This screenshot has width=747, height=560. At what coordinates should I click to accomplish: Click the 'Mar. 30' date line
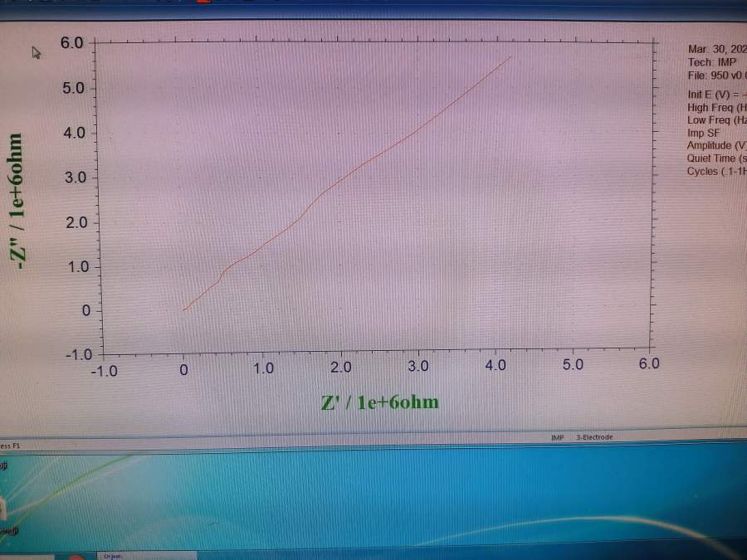717,49
